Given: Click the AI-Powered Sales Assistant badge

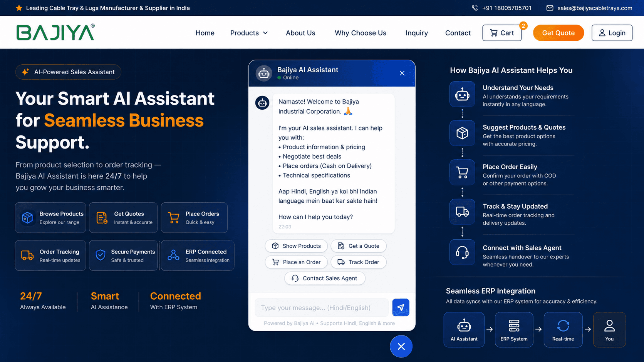Looking at the screenshot, I should 68,72.
